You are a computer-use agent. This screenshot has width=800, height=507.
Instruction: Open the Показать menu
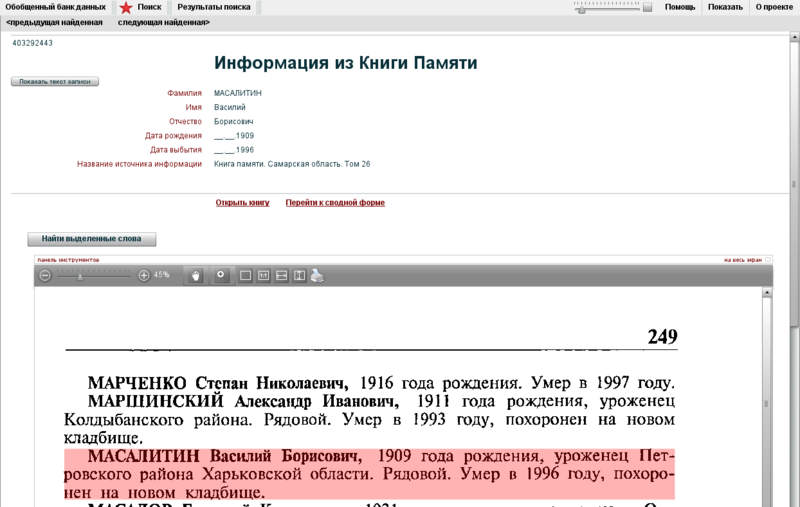pyautogui.click(x=725, y=7)
